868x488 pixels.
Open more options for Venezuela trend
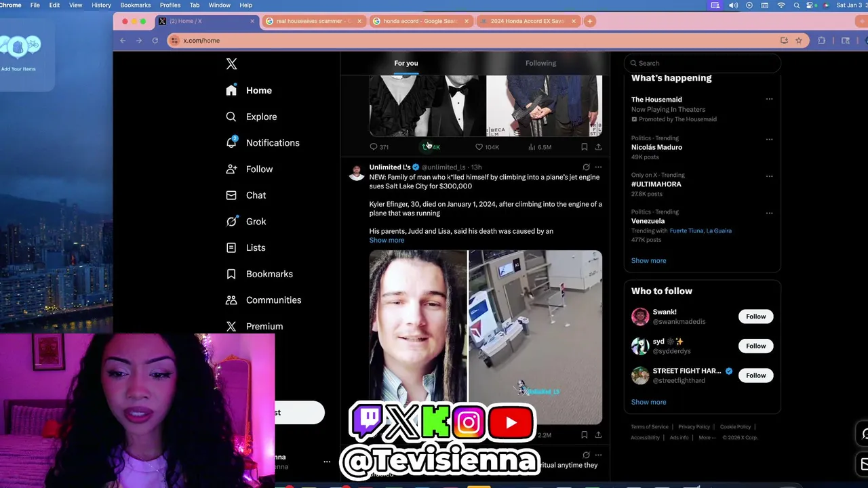pyautogui.click(x=769, y=213)
